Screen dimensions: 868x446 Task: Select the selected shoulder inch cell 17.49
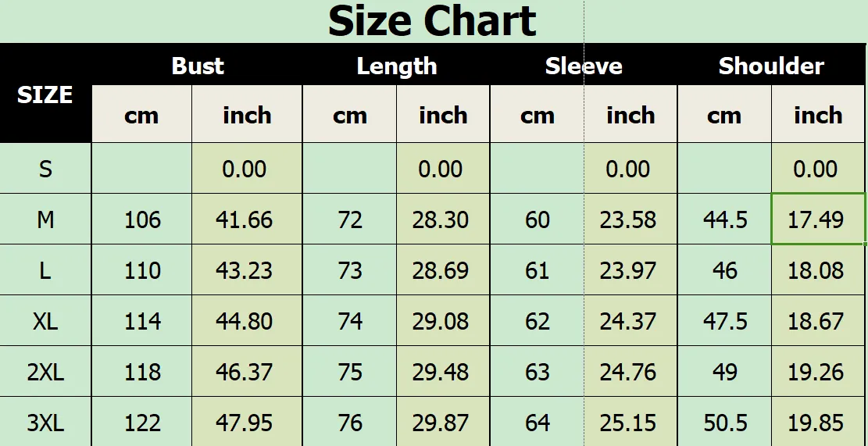[818, 219]
